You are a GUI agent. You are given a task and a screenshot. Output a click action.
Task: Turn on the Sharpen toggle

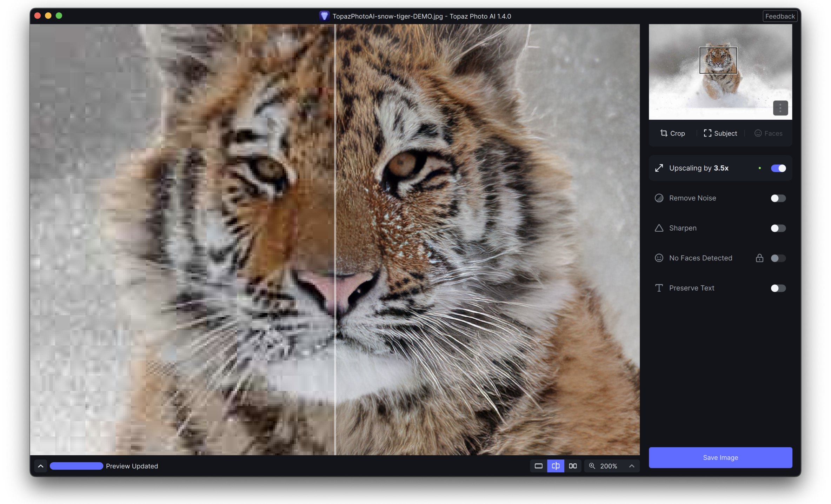click(778, 228)
